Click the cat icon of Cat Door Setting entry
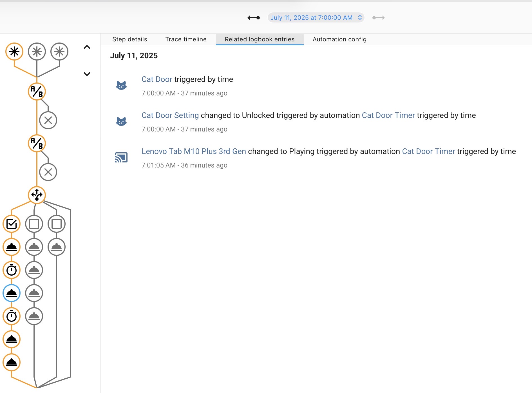Image resolution: width=532 pixels, height=393 pixels. (121, 121)
